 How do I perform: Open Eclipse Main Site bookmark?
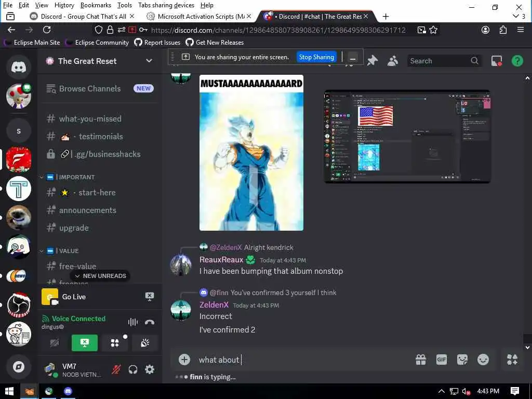click(x=32, y=43)
